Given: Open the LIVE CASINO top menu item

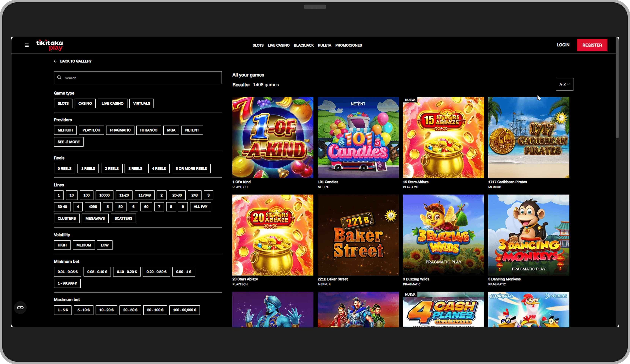Looking at the screenshot, I should click(x=279, y=45).
